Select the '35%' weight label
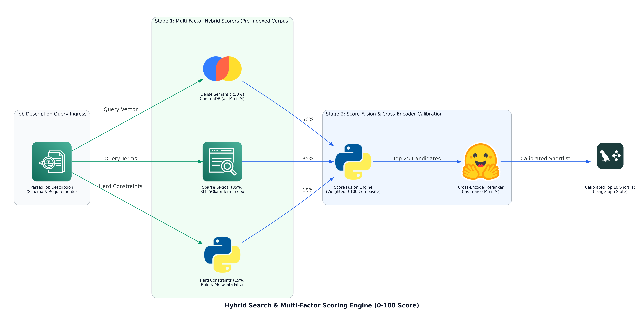The width and height of the screenshot is (644, 325). 308,159
